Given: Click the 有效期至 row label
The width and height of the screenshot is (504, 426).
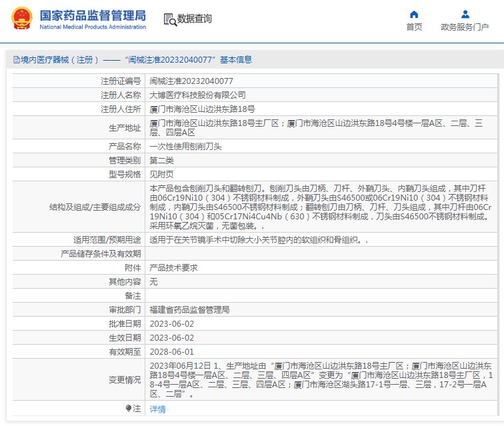Looking at the screenshot, I should (125, 352).
